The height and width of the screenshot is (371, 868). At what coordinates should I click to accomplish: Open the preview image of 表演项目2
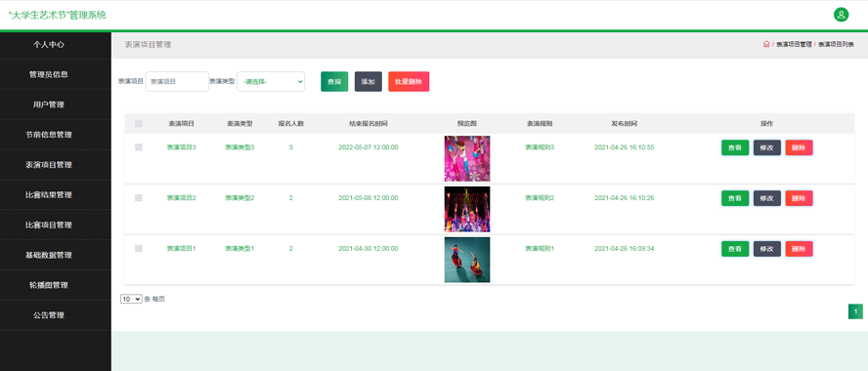point(466,209)
